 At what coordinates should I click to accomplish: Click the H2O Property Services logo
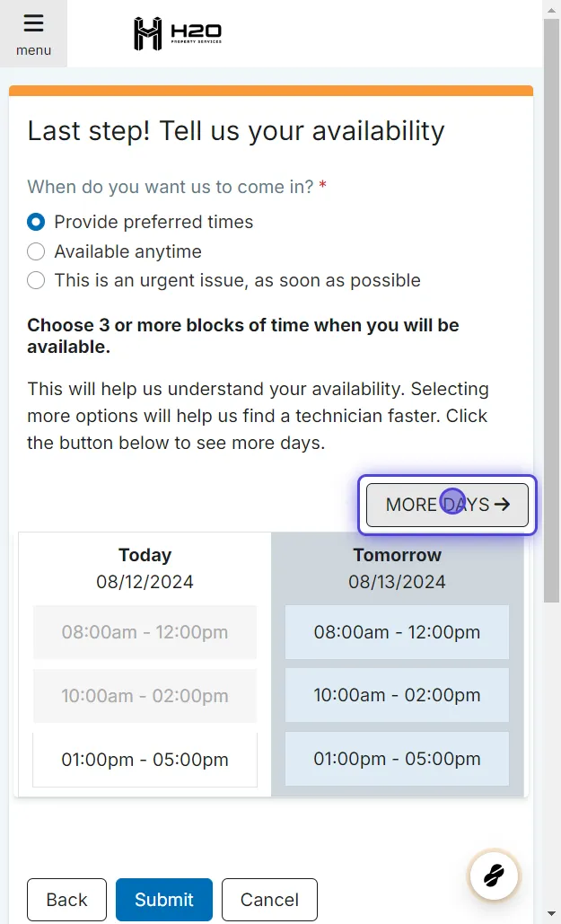click(177, 32)
